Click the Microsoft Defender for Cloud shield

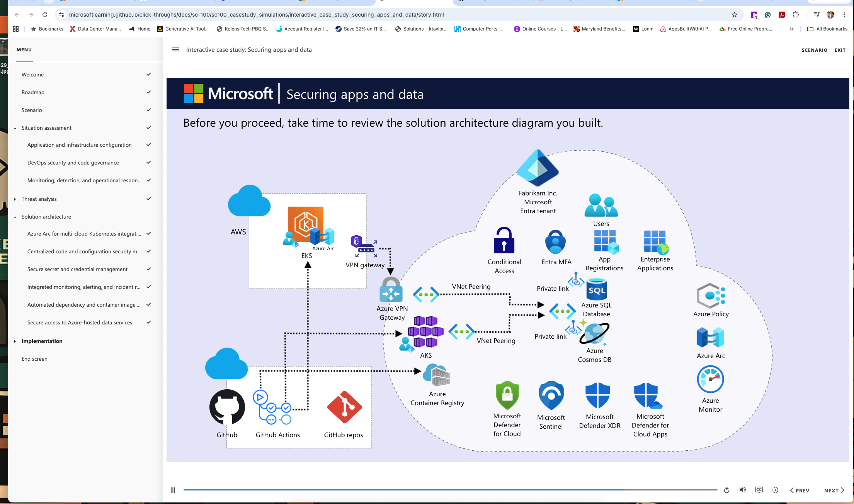507,395
